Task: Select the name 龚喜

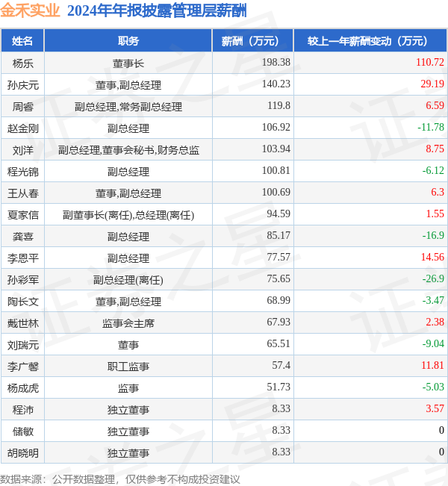Action: point(22,237)
